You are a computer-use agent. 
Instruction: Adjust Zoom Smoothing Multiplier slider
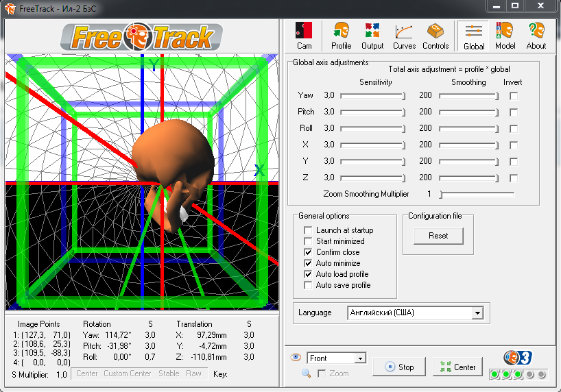click(477, 195)
